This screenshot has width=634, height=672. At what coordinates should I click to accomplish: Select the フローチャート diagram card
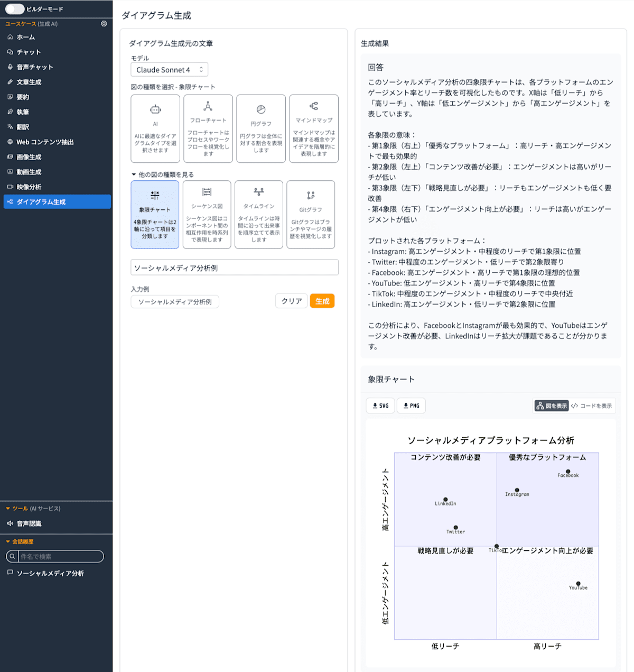[208, 128]
